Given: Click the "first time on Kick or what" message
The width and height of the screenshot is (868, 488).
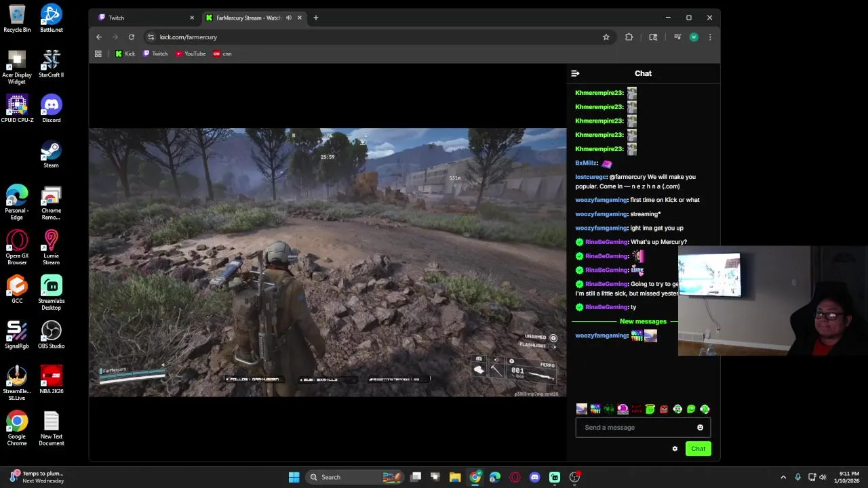Looking at the screenshot, I should click(665, 200).
